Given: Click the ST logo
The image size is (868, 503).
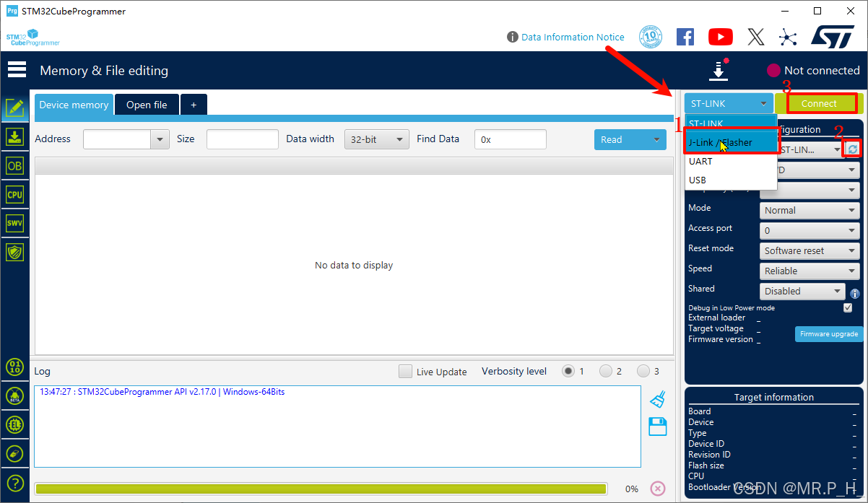Looking at the screenshot, I should point(833,37).
